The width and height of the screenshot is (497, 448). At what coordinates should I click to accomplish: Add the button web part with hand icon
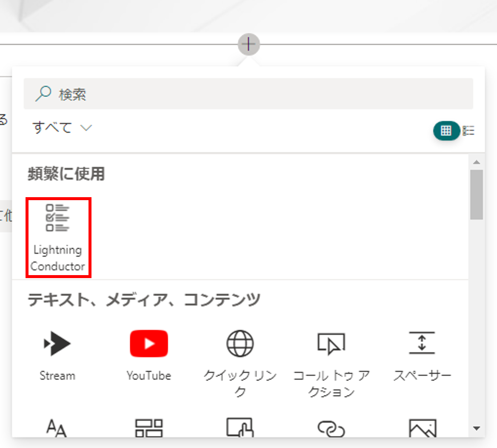point(240,428)
